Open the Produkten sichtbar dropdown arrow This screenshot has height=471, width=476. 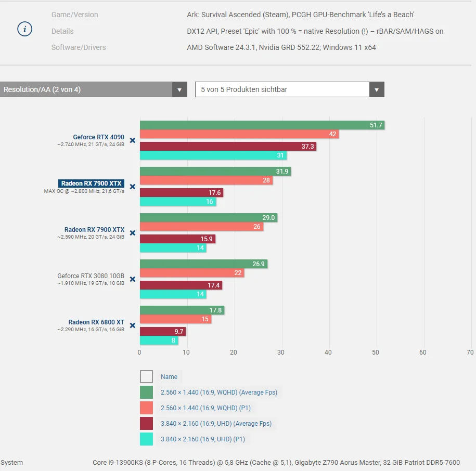(x=377, y=89)
